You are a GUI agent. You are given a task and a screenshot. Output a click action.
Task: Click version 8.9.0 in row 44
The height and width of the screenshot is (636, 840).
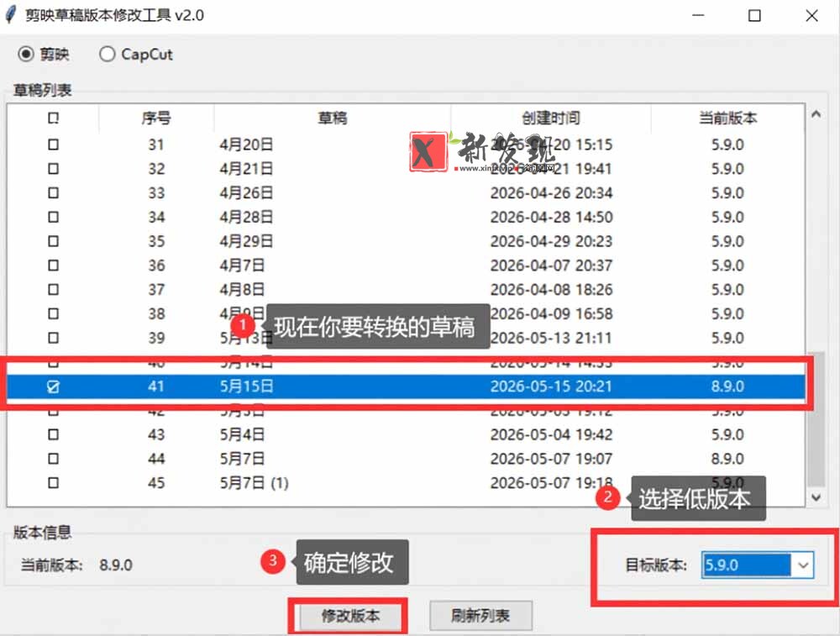point(727,459)
